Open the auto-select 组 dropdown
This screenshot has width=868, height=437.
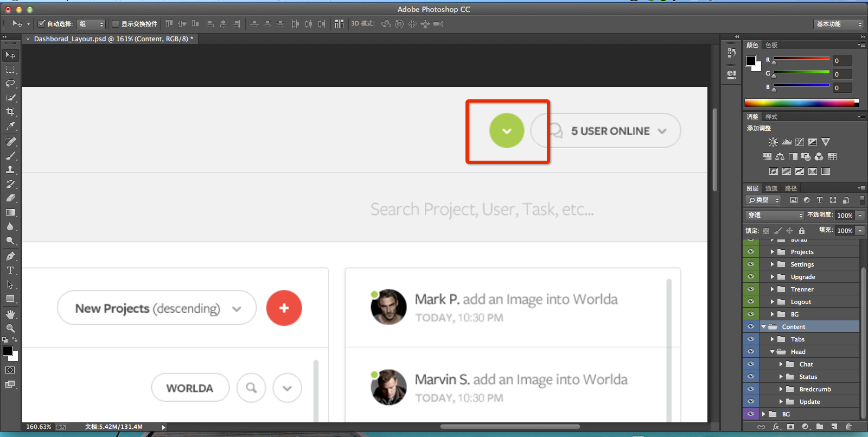91,24
